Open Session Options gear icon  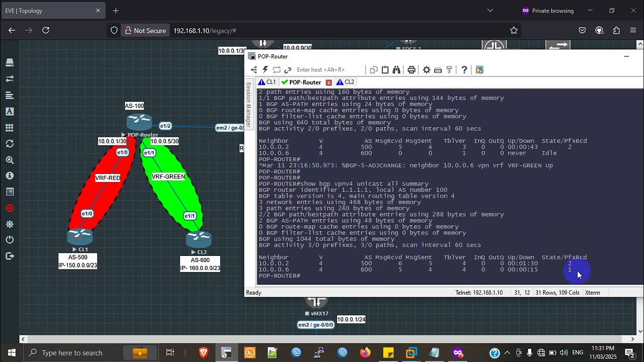tap(427, 70)
